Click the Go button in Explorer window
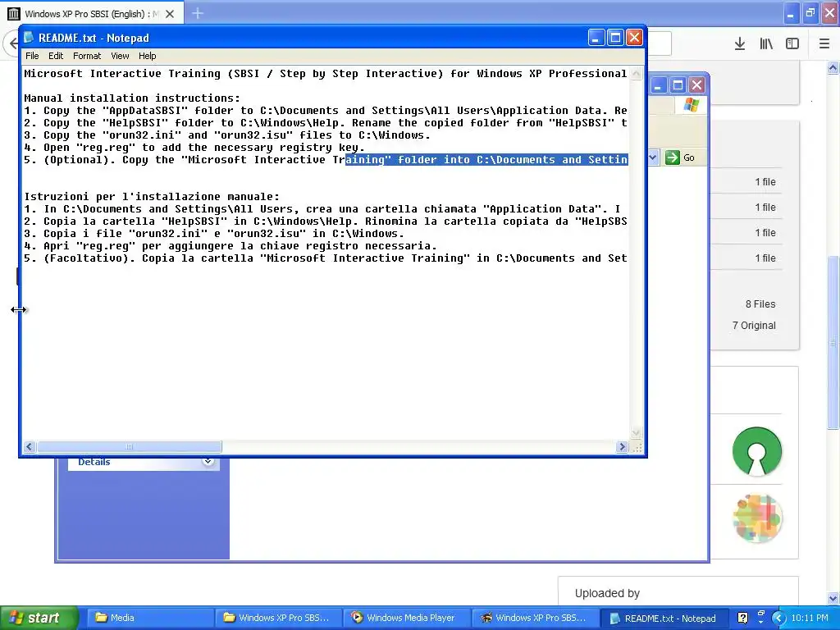This screenshot has height=630, width=840. pyautogui.click(x=680, y=157)
